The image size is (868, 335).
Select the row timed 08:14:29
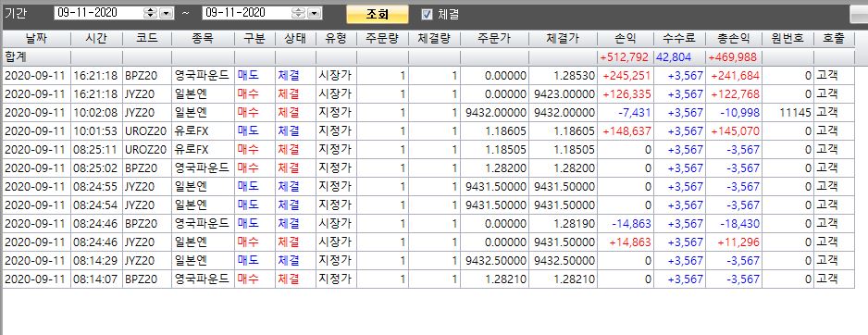click(428, 260)
